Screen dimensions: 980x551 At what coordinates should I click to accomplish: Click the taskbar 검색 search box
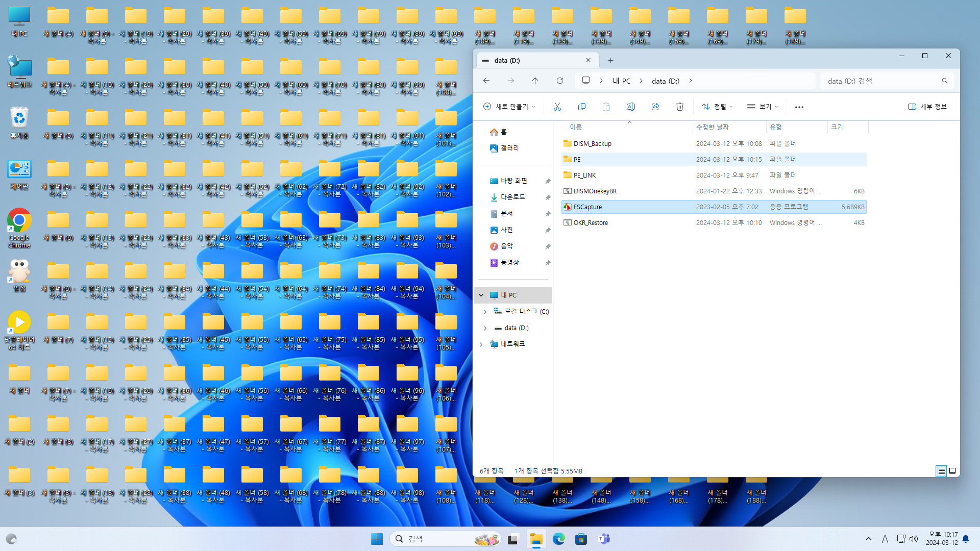tap(445, 539)
